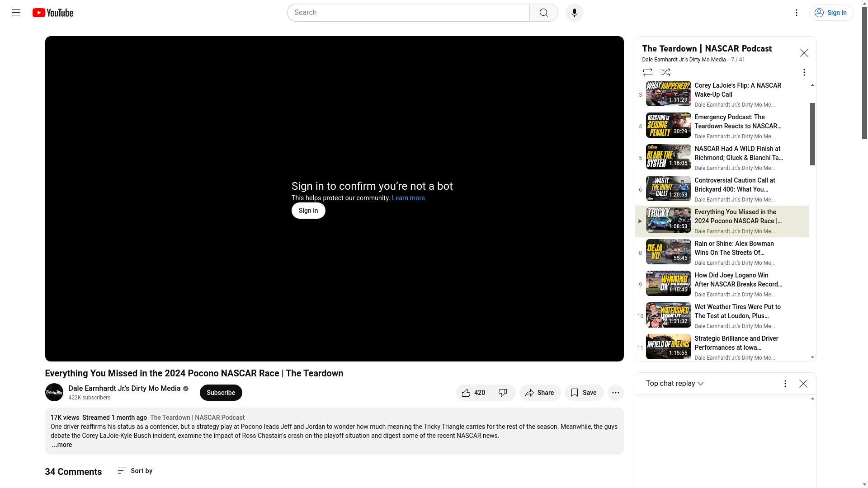Toggle shuffle playlist
868x488 pixels.
point(666,72)
